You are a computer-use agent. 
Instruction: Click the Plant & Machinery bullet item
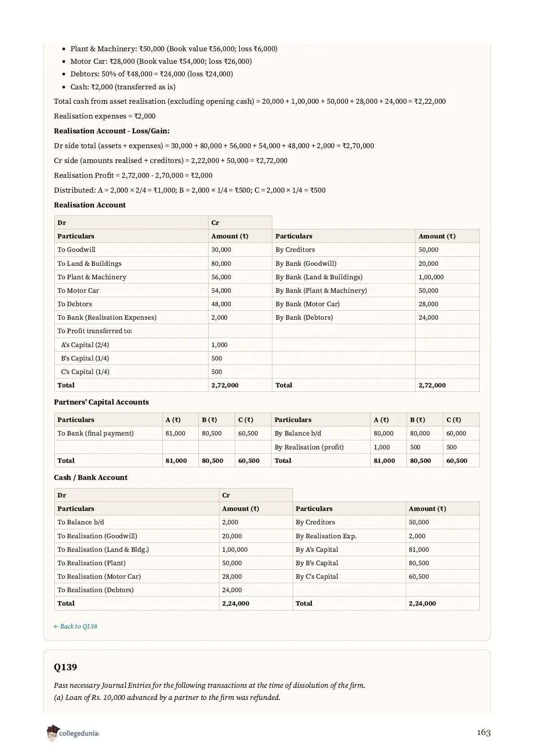[174, 48]
